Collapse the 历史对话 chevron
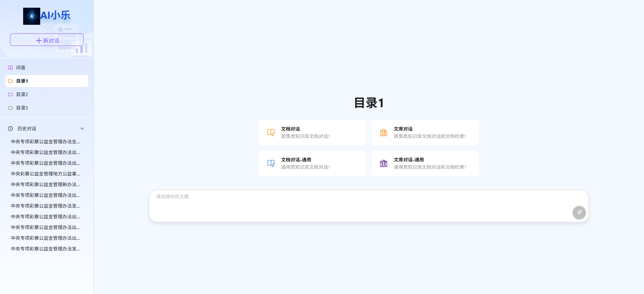644x294 pixels. pos(82,129)
